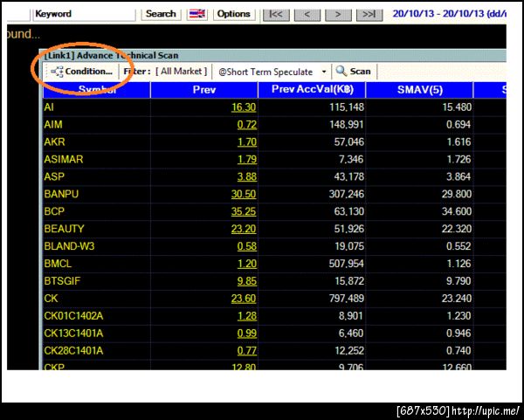The image size is (524, 420).
Task: Select symbol AKR row
Action: [x=54, y=142]
